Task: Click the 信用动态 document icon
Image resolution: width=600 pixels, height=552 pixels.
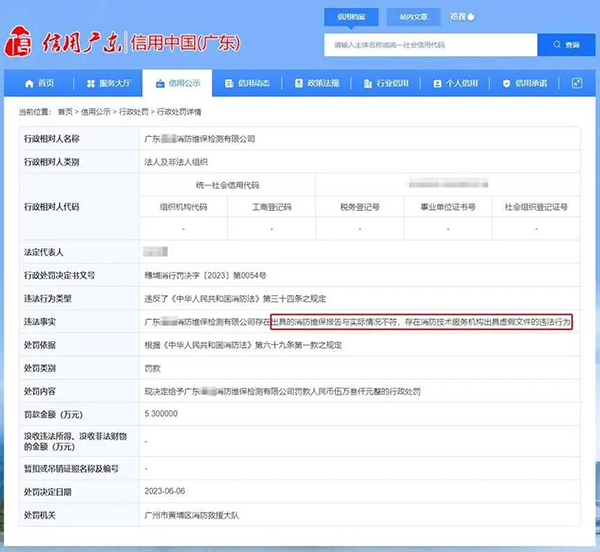Action: (229, 83)
